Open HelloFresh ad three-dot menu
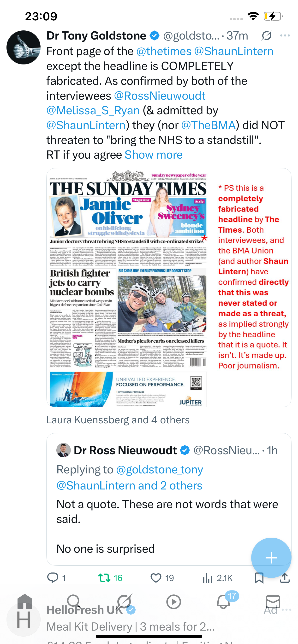 click(x=286, y=610)
